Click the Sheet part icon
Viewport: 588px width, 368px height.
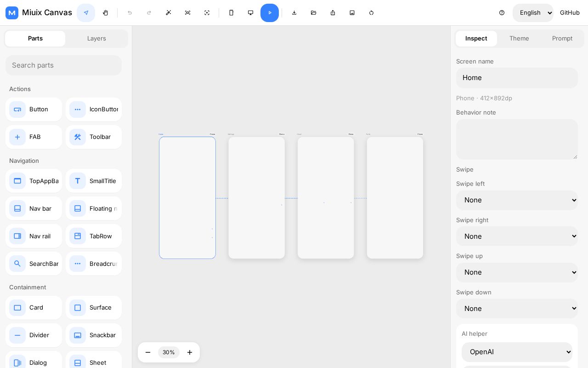tap(78, 363)
